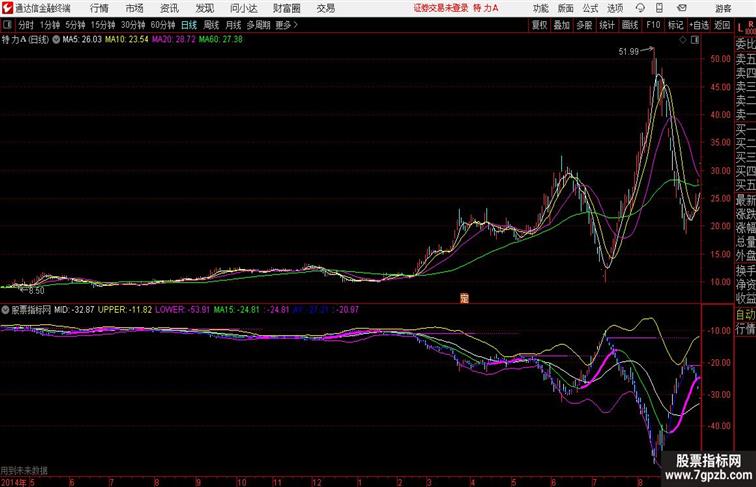Switch to the 30分钟 period tab
This screenshot has width=756, height=487.
133,25
